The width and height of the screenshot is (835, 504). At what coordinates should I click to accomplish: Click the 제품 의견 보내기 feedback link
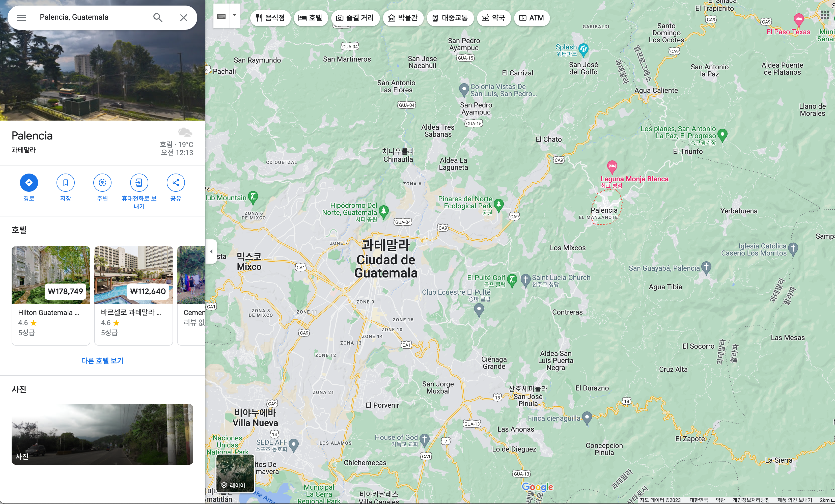[795, 500]
